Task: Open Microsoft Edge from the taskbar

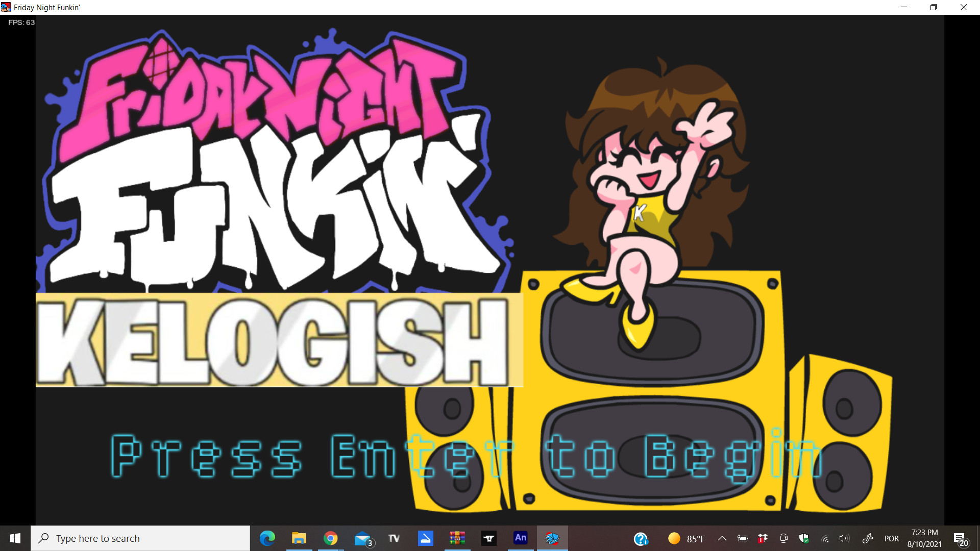Action: coord(267,538)
